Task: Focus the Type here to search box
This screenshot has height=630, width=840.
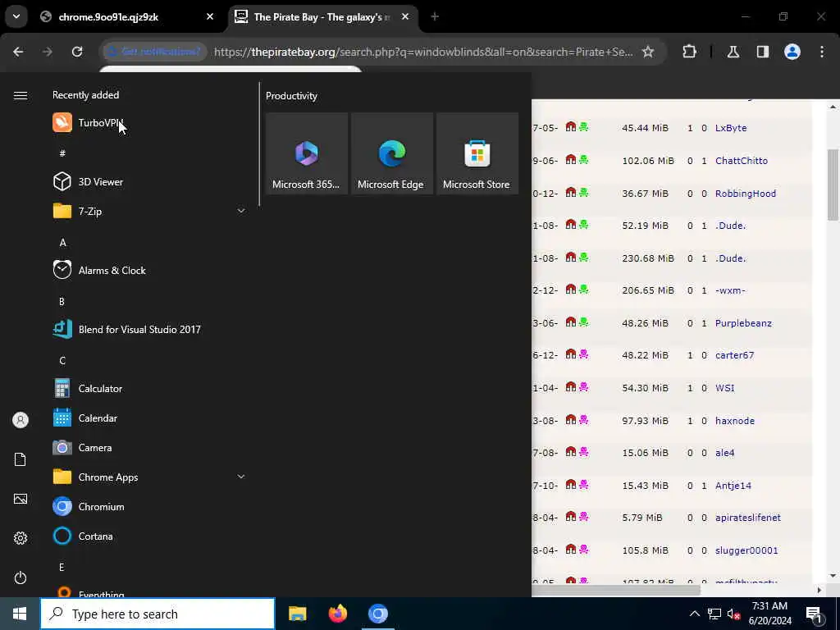Action: 157,614
